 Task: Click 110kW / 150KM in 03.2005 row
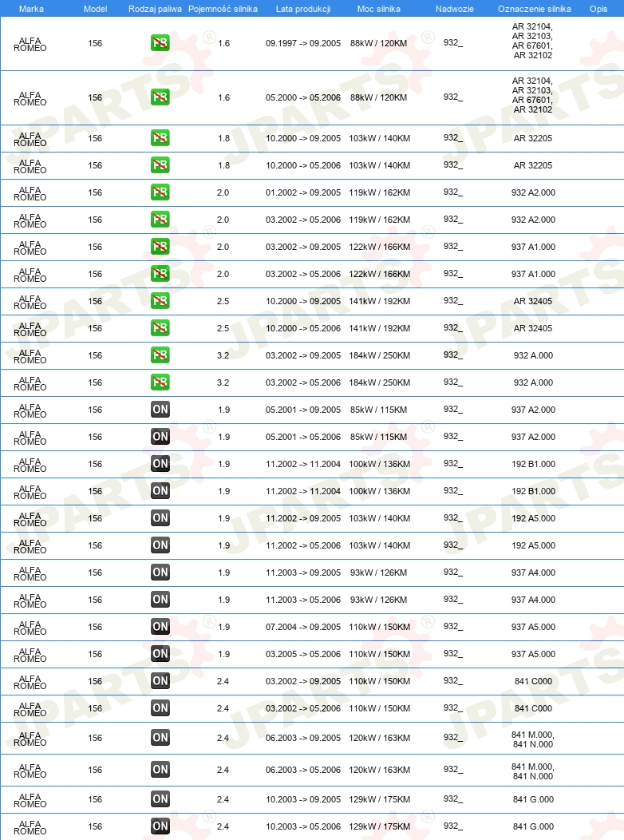[x=380, y=654]
